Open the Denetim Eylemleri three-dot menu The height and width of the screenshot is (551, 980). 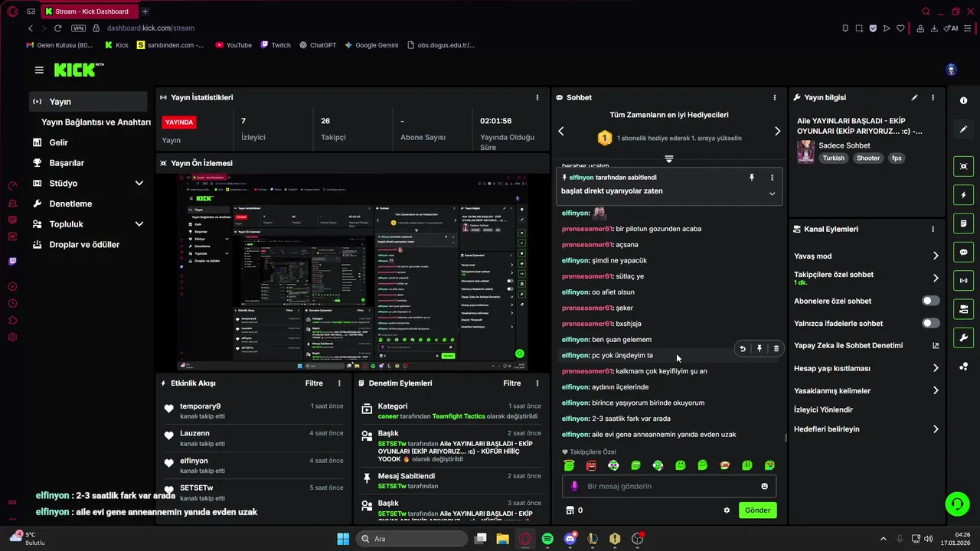click(537, 383)
